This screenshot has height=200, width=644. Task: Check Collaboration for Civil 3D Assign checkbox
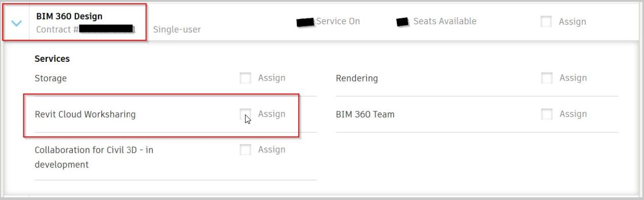click(x=246, y=150)
